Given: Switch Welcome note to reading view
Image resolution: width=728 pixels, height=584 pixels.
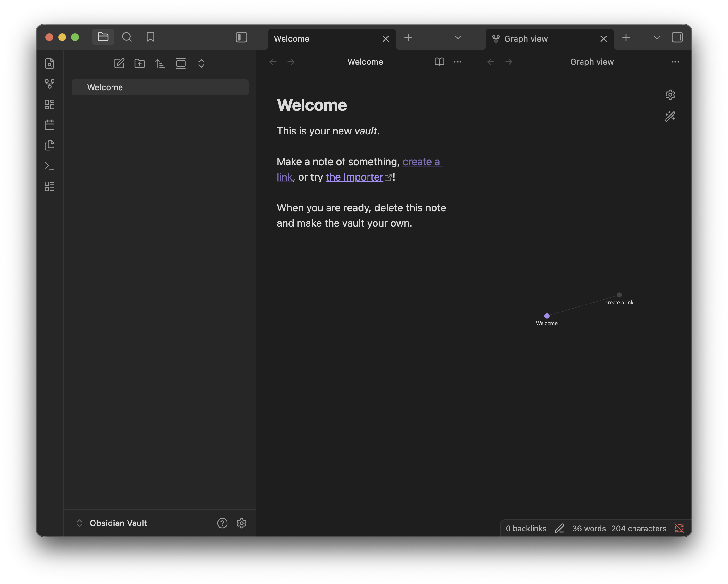Looking at the screenshot, I should (x=439, y=62).
